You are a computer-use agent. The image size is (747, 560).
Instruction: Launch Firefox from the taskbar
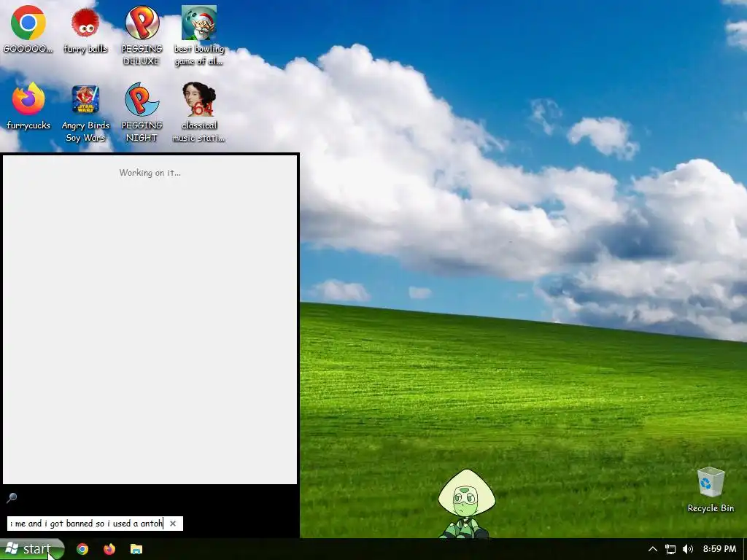[109, 549]
